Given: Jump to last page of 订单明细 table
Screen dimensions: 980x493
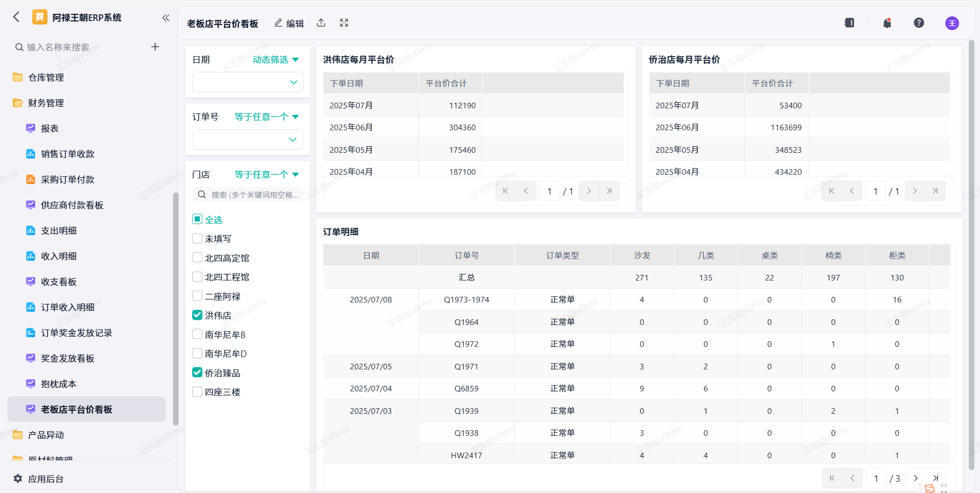Looking at the screenshot, I should point(936,478).
